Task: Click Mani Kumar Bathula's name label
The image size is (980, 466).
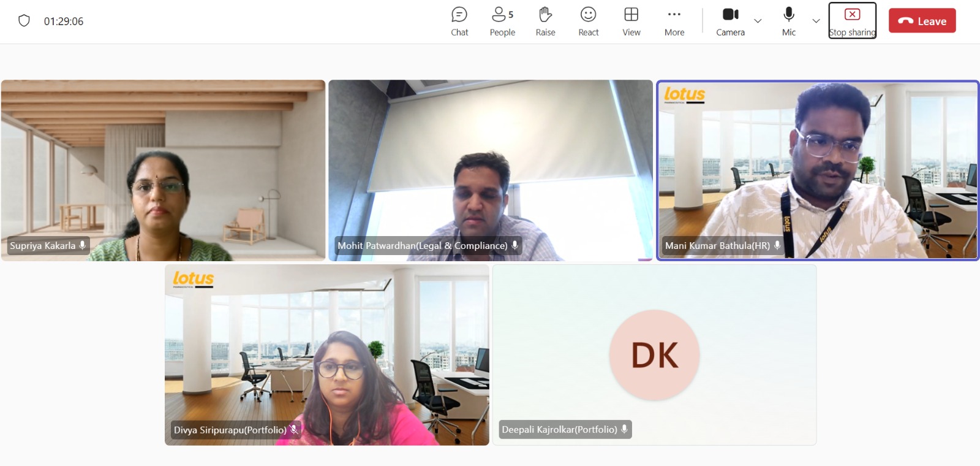Action: [717, 246]
